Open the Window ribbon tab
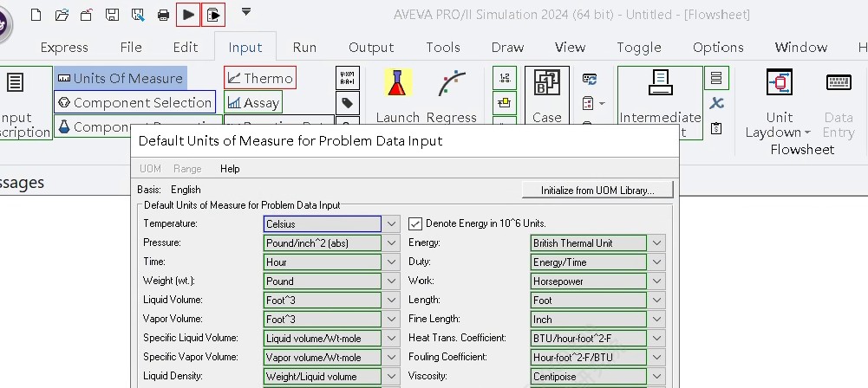 pos(801,48)
